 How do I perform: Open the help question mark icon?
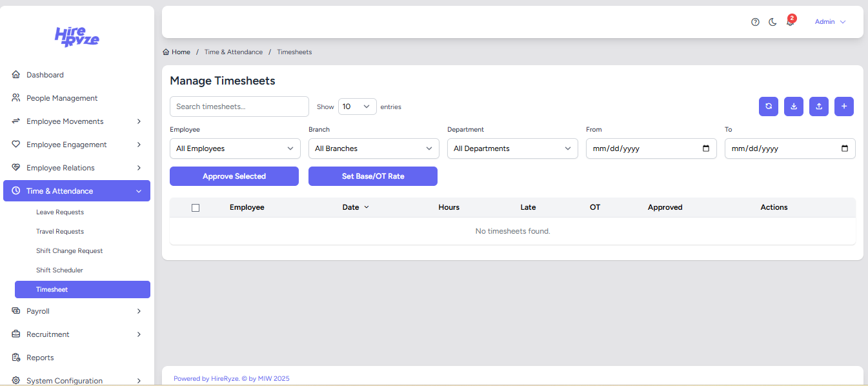(x=755, y=22)
